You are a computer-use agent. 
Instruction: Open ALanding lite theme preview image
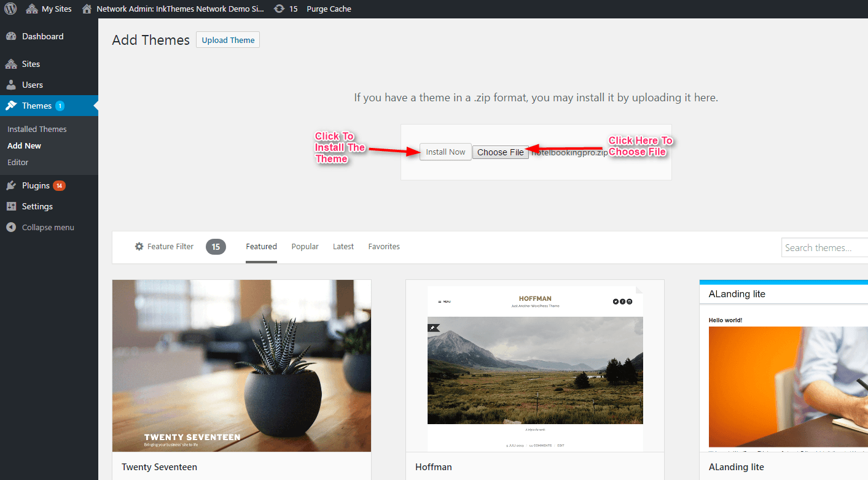(x=784, y=366)
